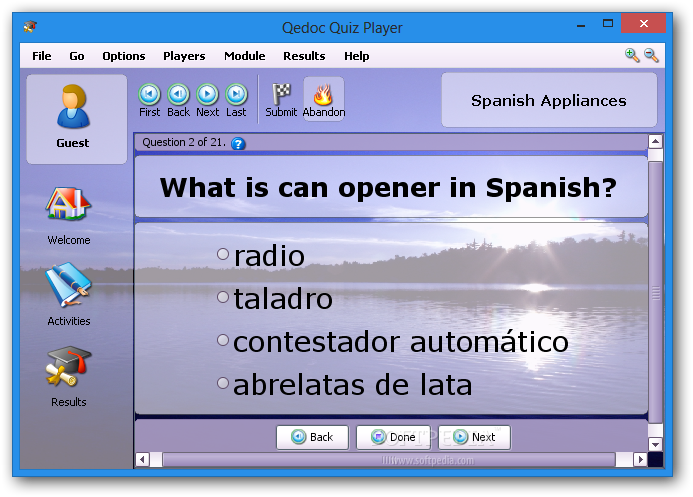This screenshot has width=693, height=497.
Task: Close the Qedoc Quiz Player window
Action: [644, 23]
